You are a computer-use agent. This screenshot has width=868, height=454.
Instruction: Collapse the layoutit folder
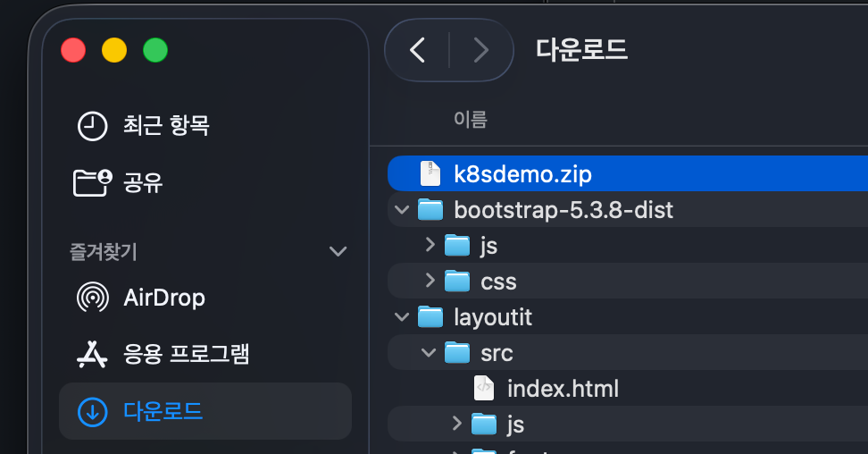pos(402,317)
